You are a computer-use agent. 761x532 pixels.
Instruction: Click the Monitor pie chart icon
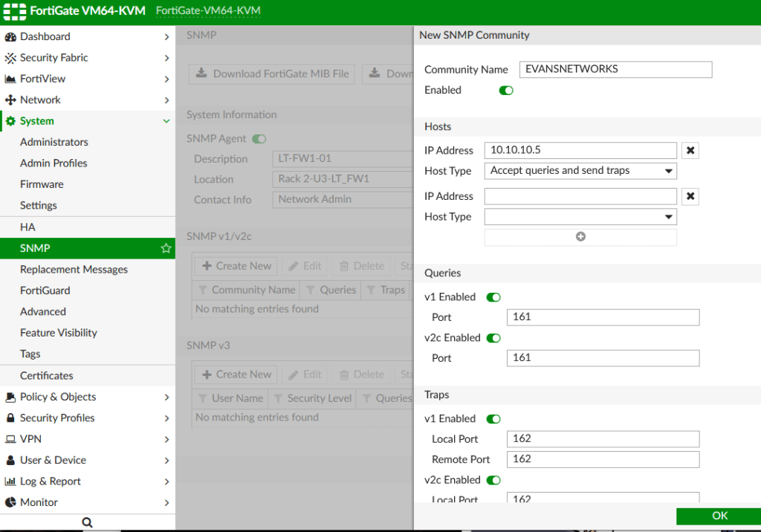tap(10, 502)
